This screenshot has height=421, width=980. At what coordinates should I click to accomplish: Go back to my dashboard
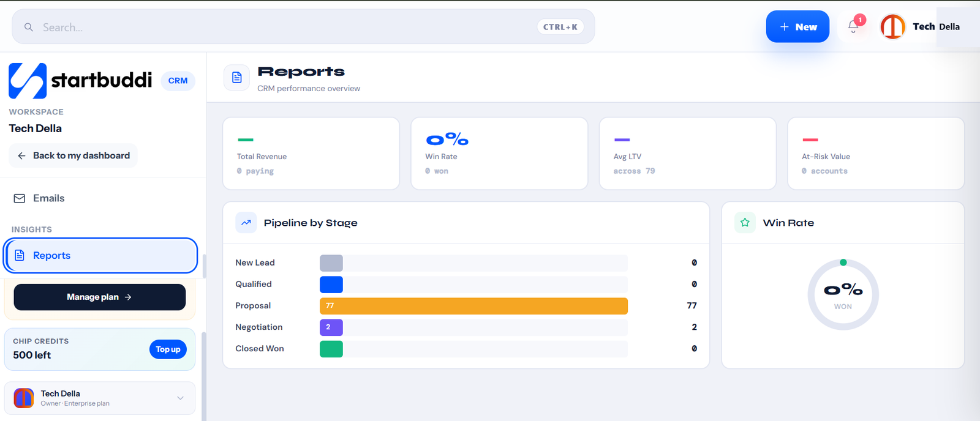[x=73, y=155]
